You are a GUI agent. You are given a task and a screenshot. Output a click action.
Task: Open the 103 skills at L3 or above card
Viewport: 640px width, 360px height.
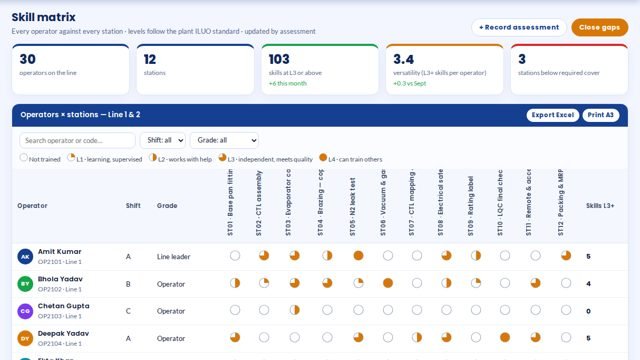[320, 69]
